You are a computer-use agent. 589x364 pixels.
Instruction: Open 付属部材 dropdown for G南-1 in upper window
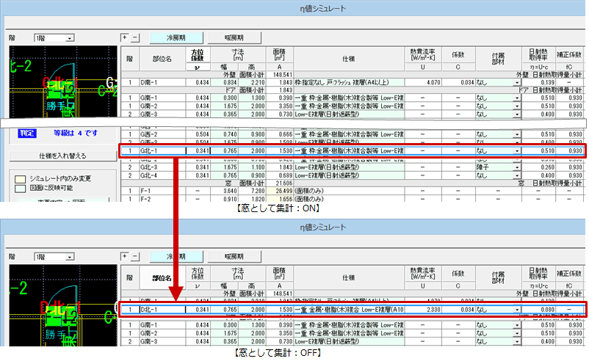(517, 98)
